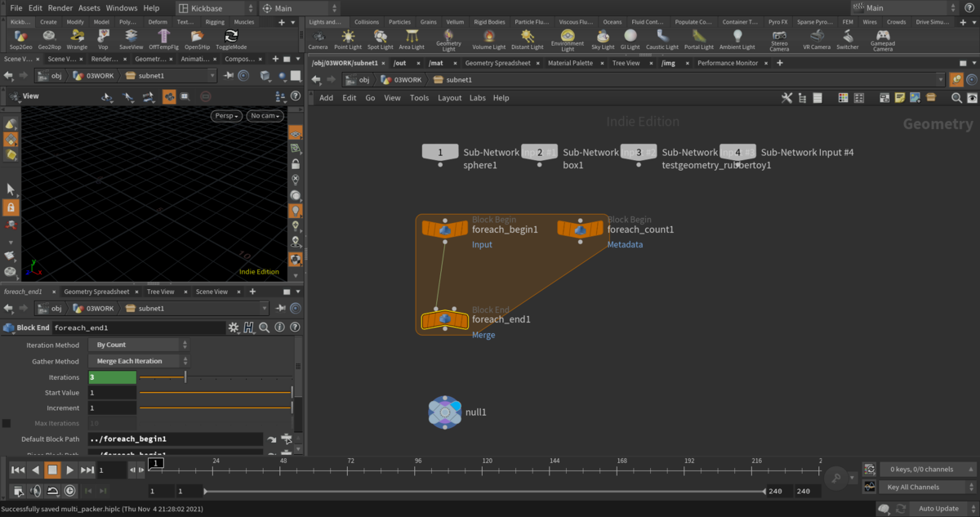Add a Point Light

click(348, 40)
